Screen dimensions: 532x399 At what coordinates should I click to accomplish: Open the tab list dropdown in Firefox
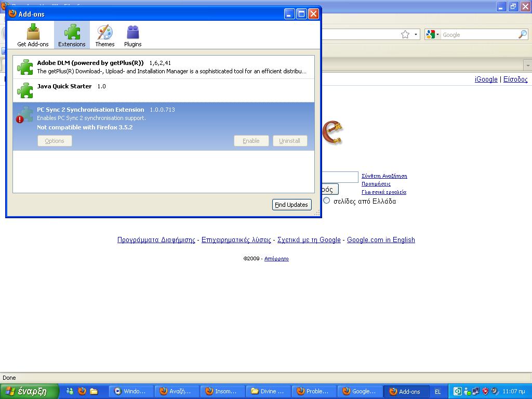(x=528, y=64)
